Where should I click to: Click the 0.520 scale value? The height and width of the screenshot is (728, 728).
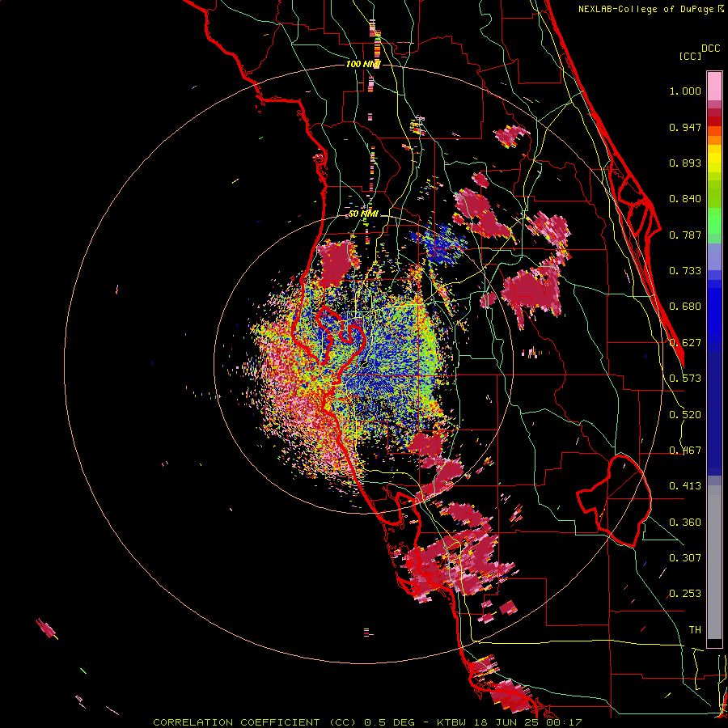pos(685,415)
